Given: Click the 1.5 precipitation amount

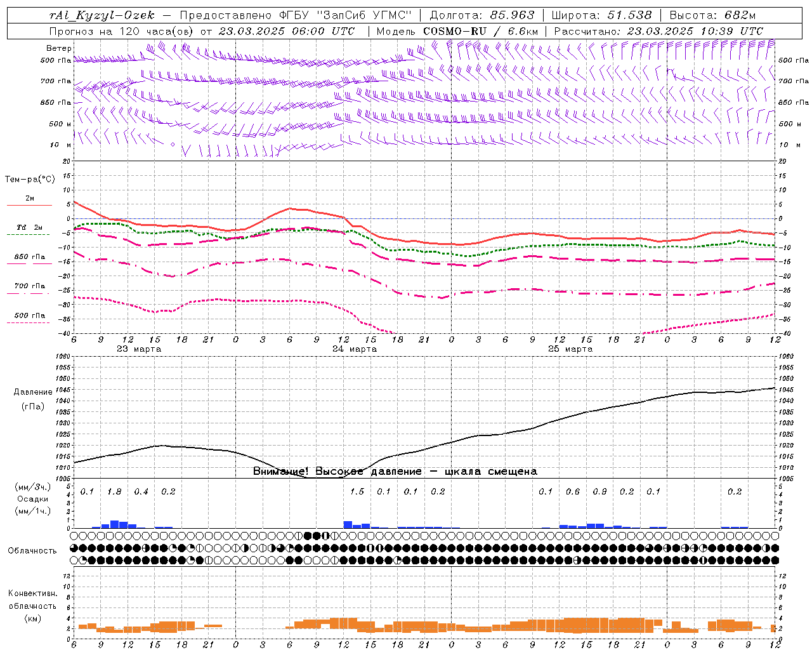Looking at the screenshot, I should click(357, 492).
